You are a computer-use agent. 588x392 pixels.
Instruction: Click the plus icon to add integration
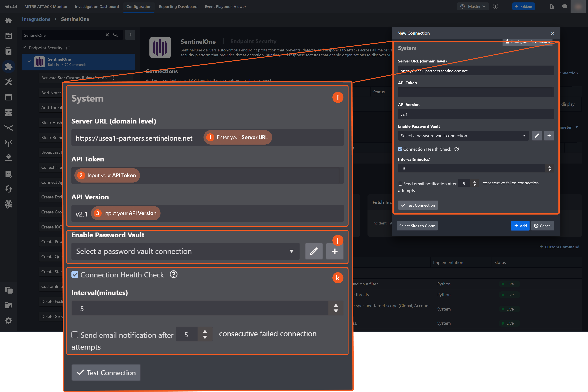click(x=130, y=35)
